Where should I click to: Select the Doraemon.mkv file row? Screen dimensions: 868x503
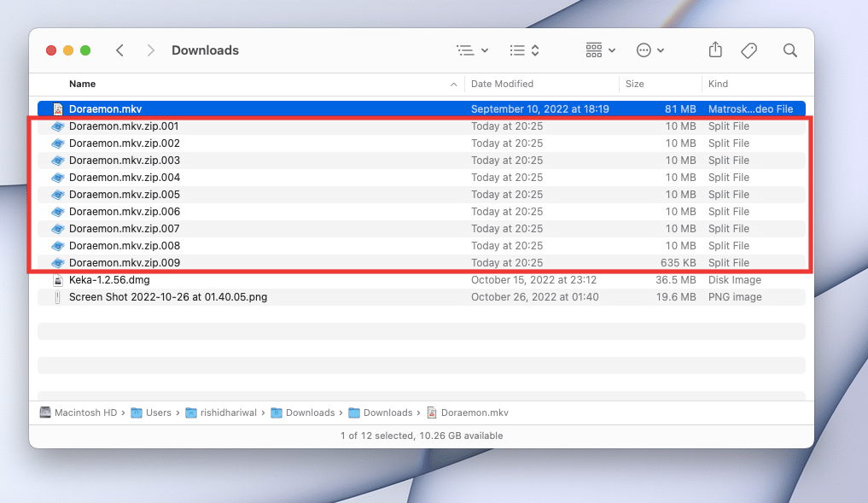422,109
